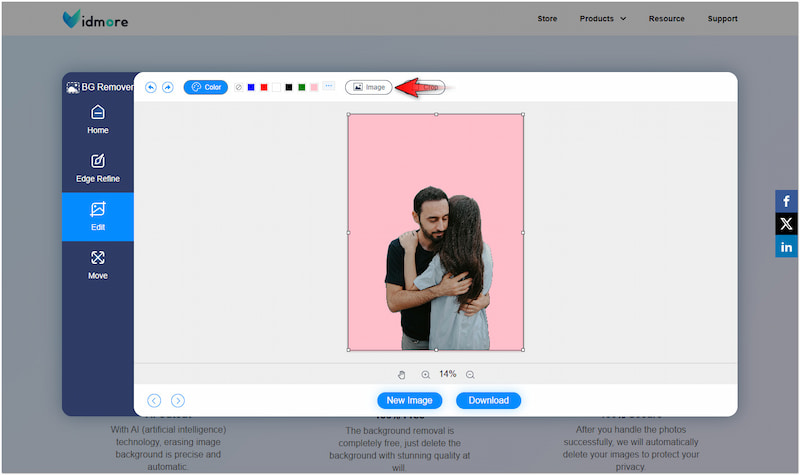Image resolution: width=800 pixels, height=475 pixels.
Task: Share via LinkedIn icon
Action: (786, 247)
